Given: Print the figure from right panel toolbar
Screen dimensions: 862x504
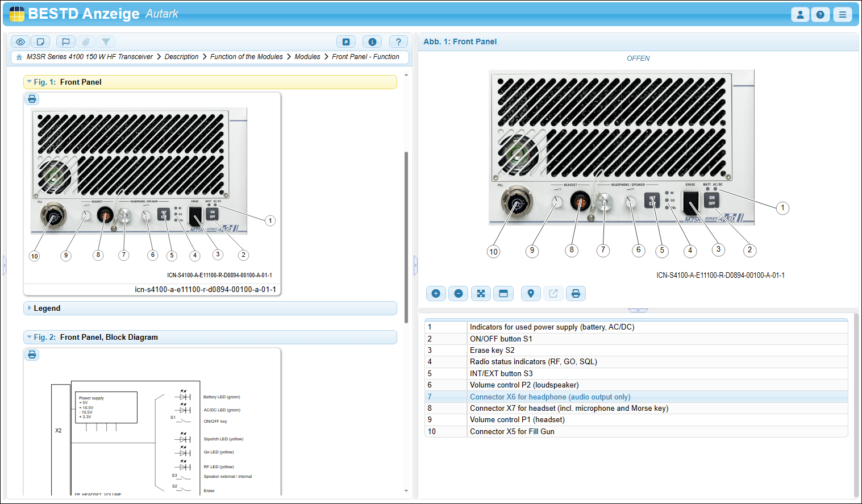Looking at the screenshot, I should 576,294.
